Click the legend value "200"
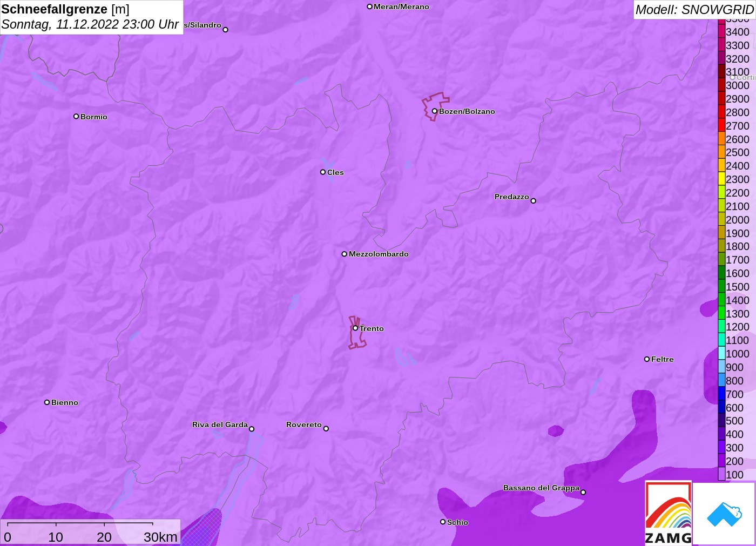The image size is (756, 546). tap(734, 461)
